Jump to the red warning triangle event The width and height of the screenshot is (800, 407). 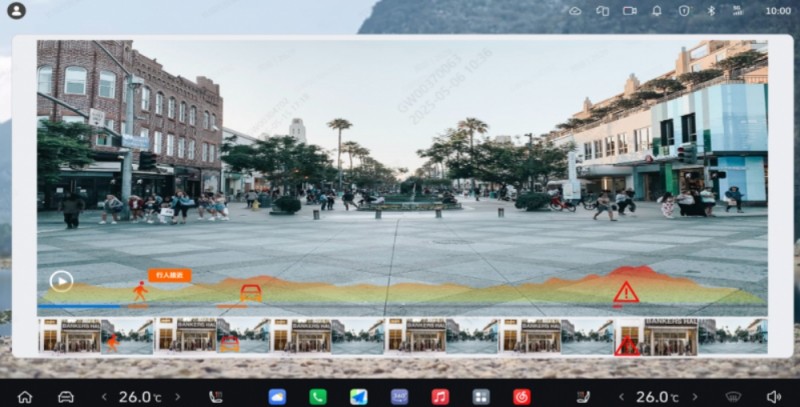626,292
